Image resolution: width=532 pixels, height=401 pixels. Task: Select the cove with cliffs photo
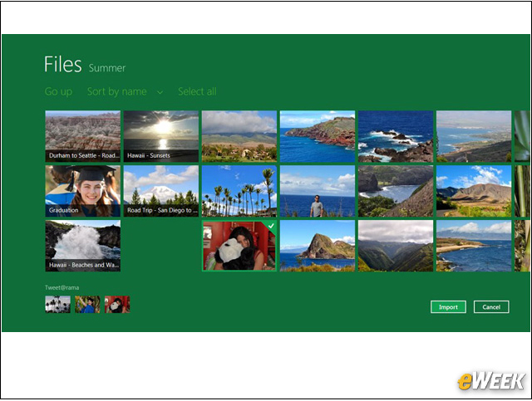[396, 191]
